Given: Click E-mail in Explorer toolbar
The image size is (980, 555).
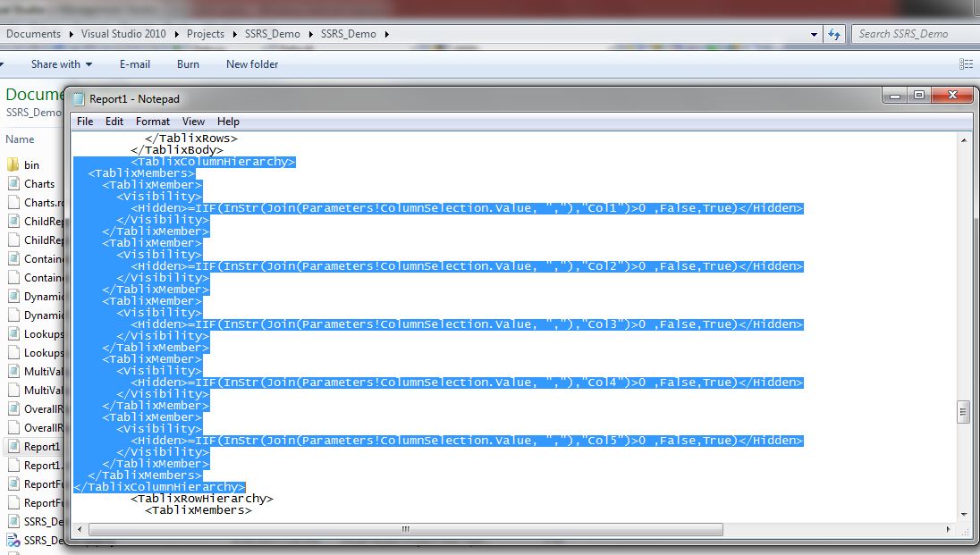Looking at the screenshot, I should coord(134,63).
